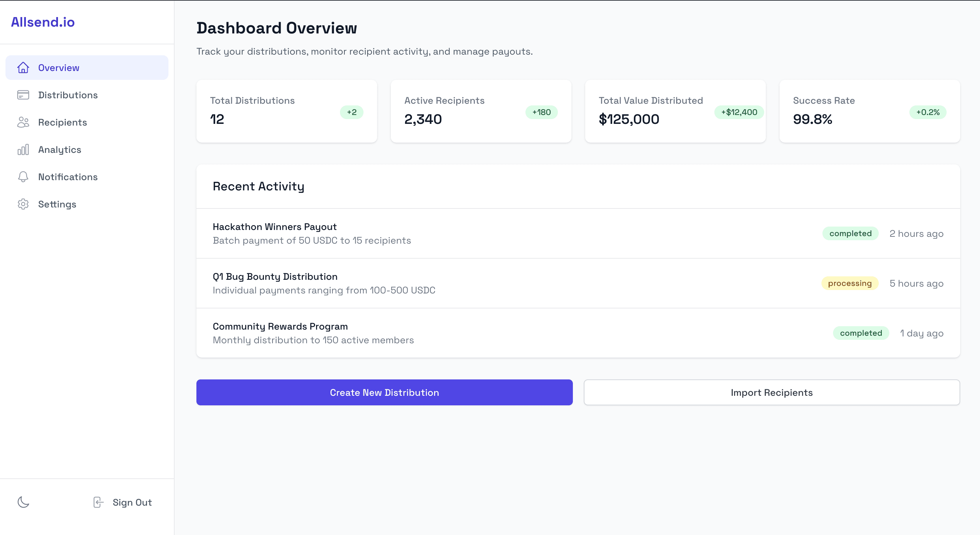The height and width of the screenshot is (535, 980).
Task: Navigate to the Recipients section
Action: pyautogui.click(x=62, y=122)
